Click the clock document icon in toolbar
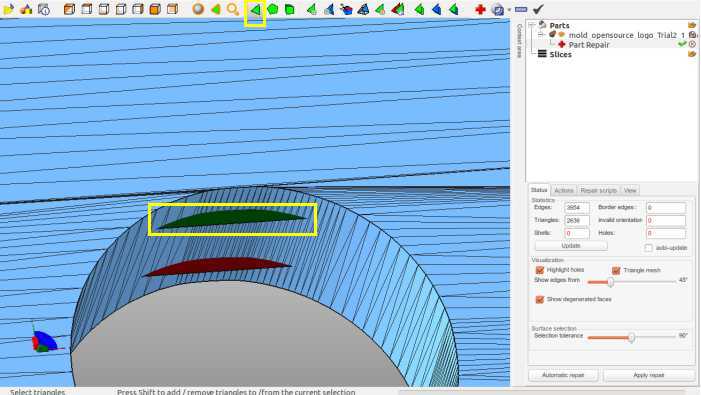The image size is (701, 395). pos(43,9)
